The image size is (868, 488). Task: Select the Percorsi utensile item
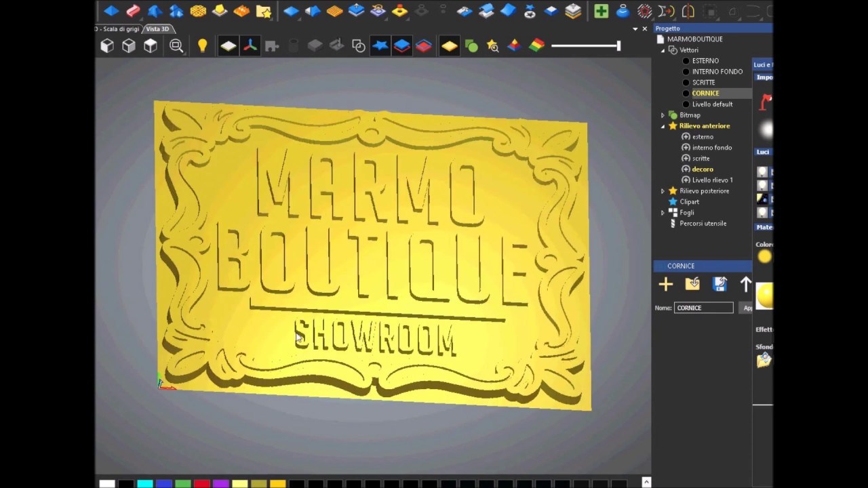(703, 224)
